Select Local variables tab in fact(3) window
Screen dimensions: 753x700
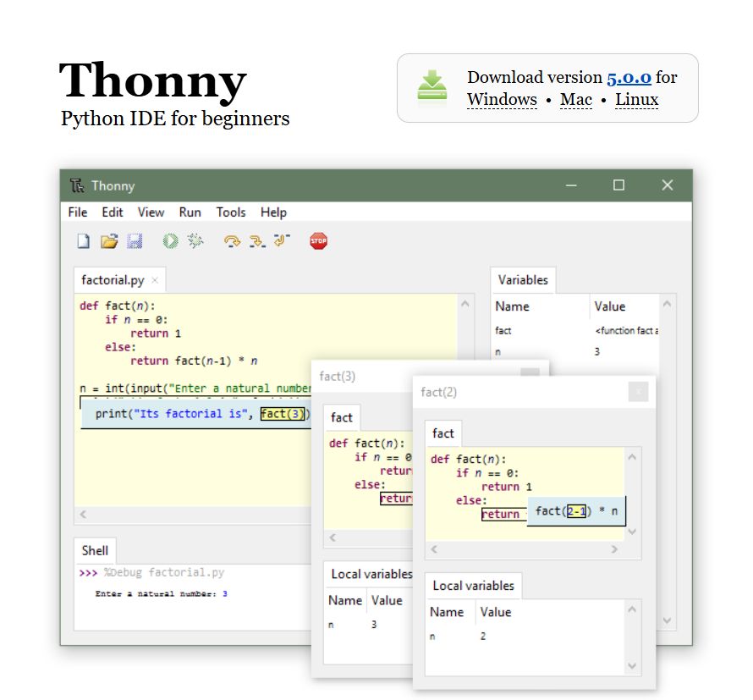[368, 574]
